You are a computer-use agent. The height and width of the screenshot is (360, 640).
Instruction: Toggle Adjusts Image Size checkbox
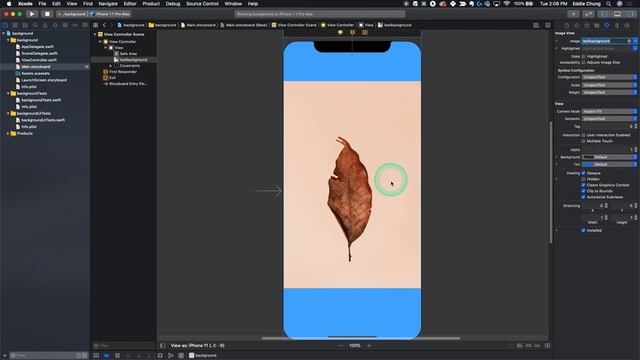tap(583, 62)
